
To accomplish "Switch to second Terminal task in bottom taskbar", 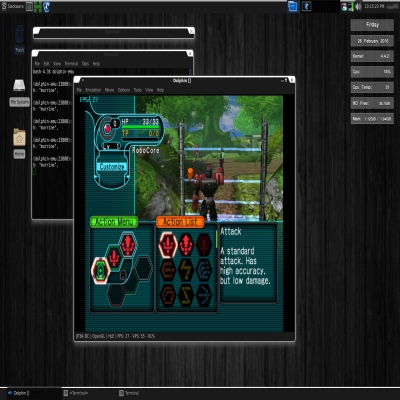I will [76, 393].
